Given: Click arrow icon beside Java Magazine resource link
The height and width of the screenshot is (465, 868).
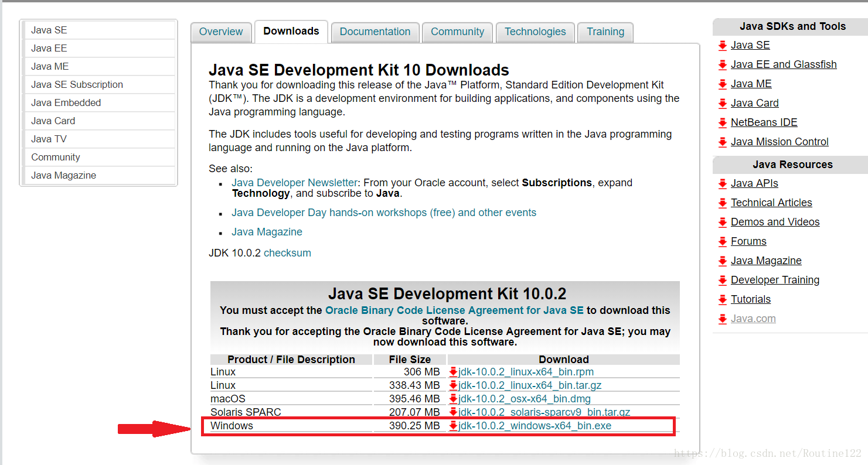Looking at the screenshot, I should click(x=723, y=261).
